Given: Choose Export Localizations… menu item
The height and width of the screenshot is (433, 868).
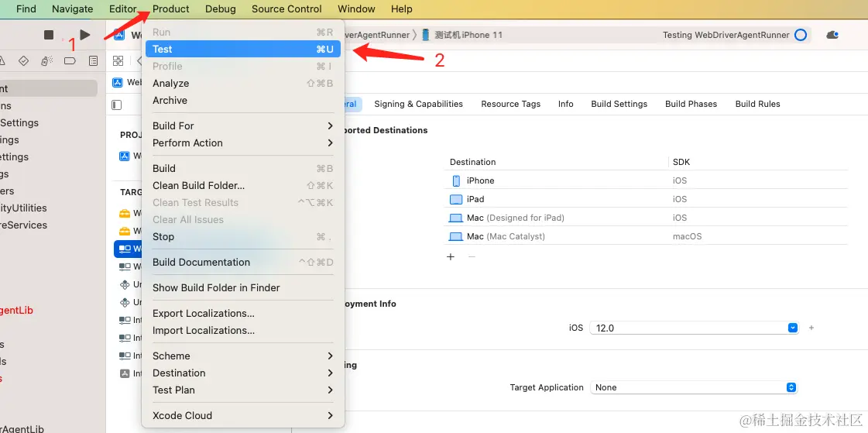Looking at the screenshot, I should pyautogui.click(x=243, y=314).
